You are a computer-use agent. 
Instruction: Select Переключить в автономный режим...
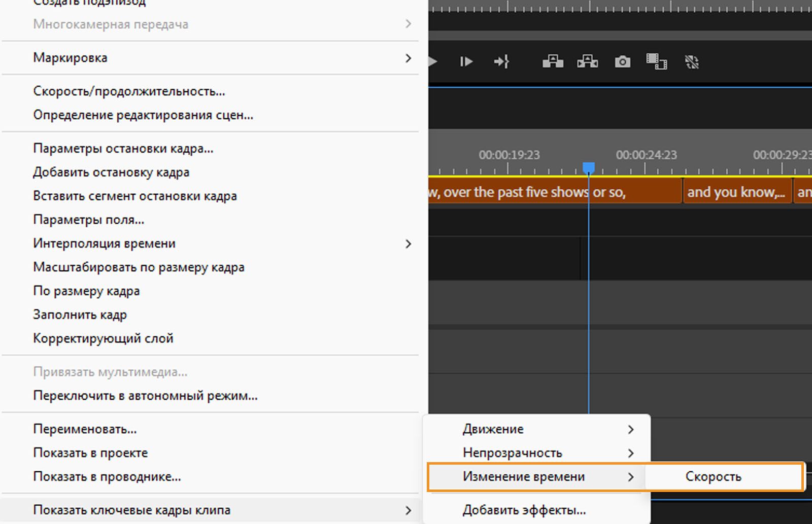tap(210, 396)
